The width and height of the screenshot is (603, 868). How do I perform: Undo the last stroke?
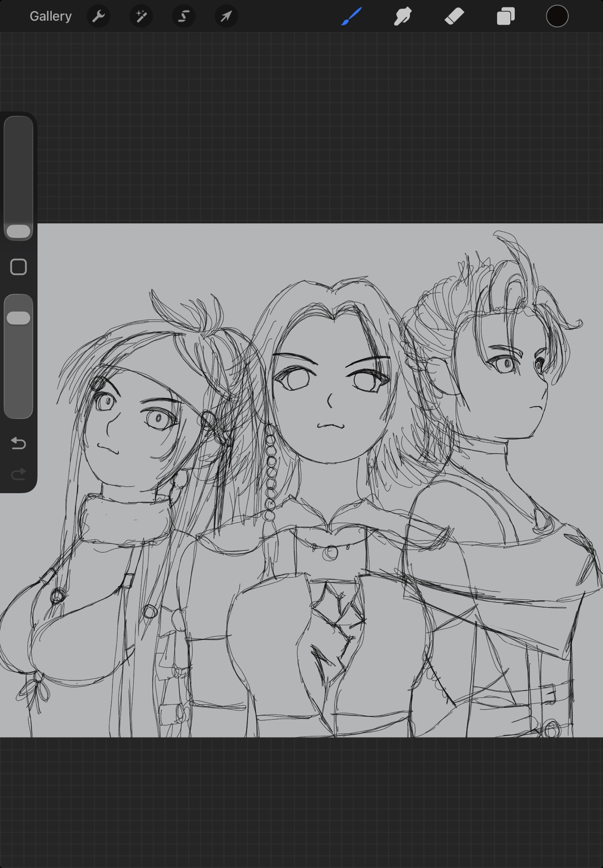(18, 443)
